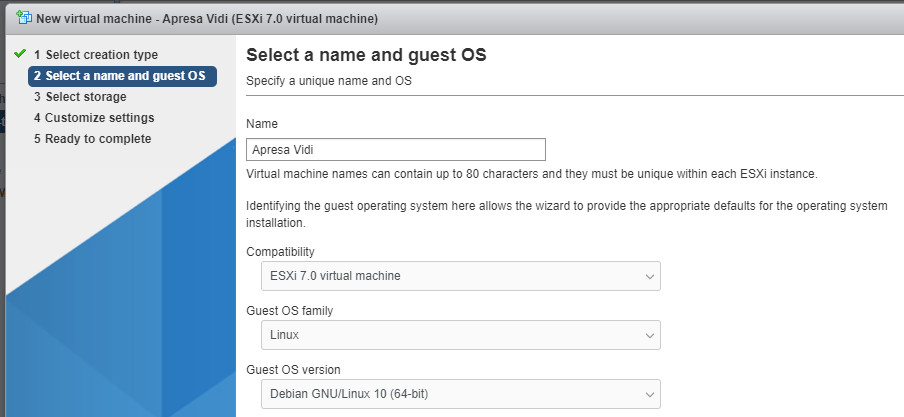Click the chevron arrow on Compatibility dropdown

(x=650, y=276)
